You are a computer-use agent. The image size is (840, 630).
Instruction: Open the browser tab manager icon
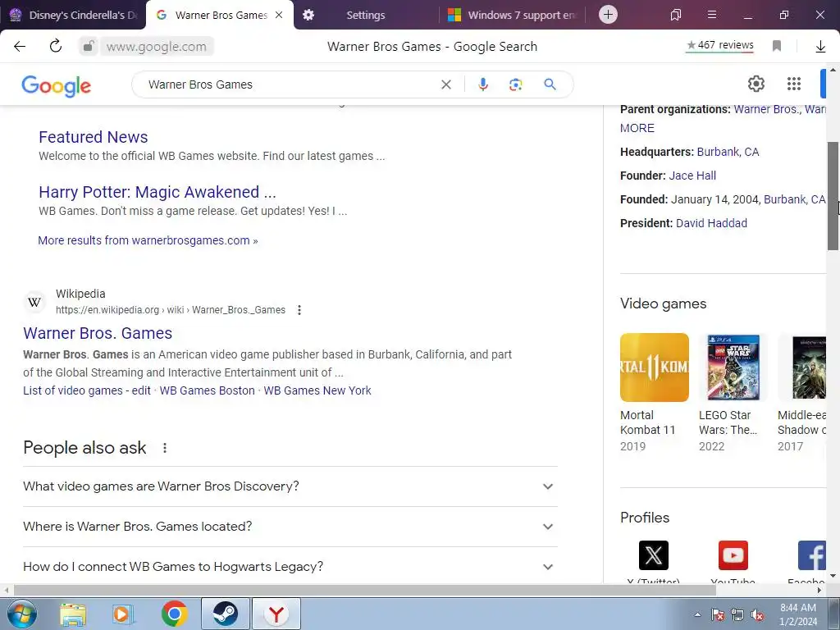click(676, 15)
